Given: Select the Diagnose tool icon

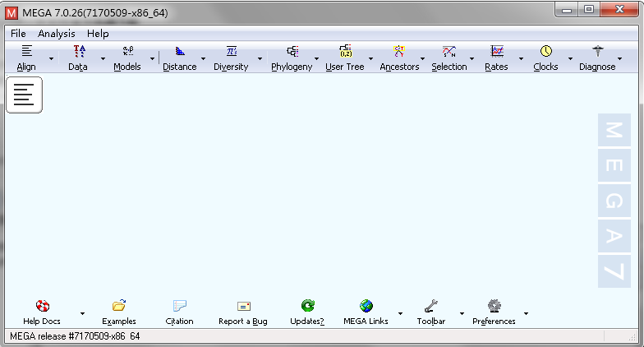Looking at the screenshot, I should pos(598,51).
